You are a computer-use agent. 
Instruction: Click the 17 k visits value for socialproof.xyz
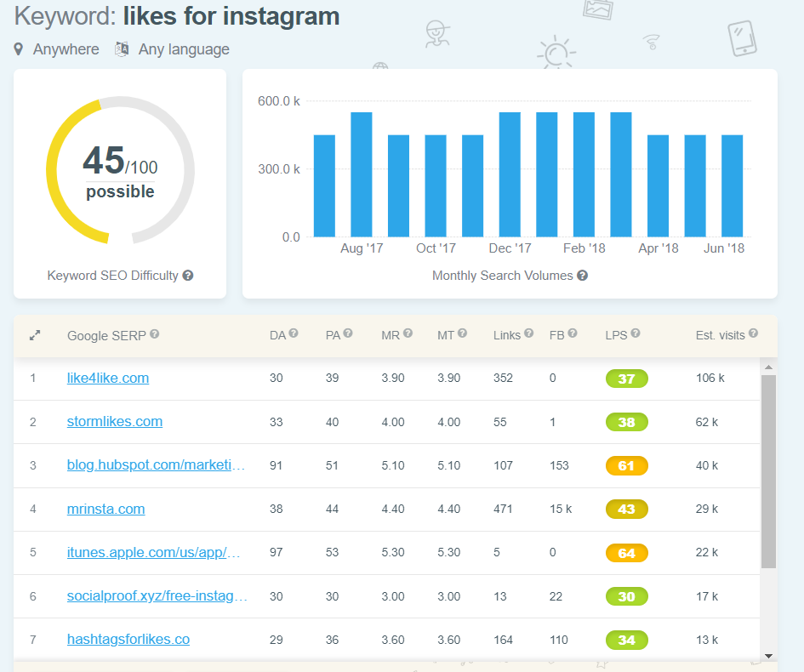(x=707, y=596)
